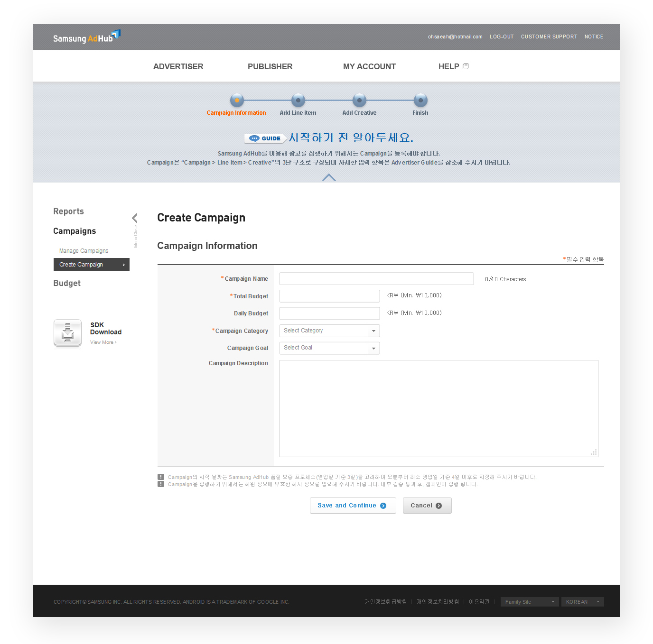Click Save and Continue button

353,506
